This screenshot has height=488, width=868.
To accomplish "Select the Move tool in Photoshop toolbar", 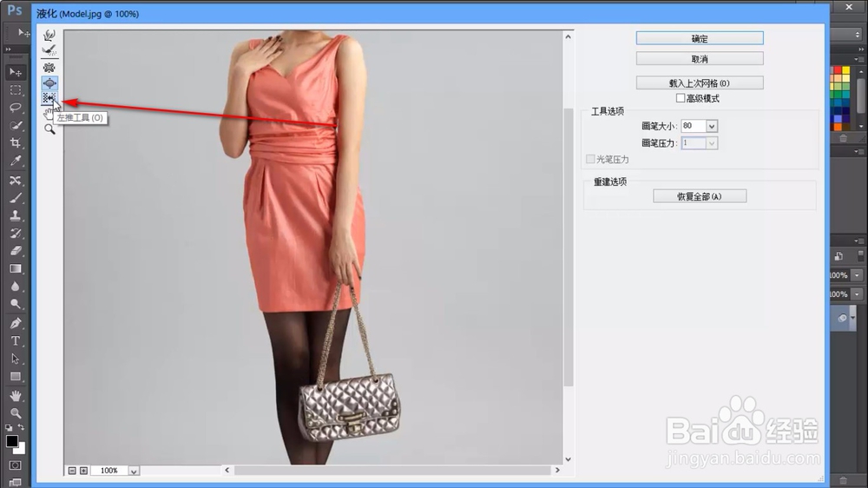I will (16, 73).
